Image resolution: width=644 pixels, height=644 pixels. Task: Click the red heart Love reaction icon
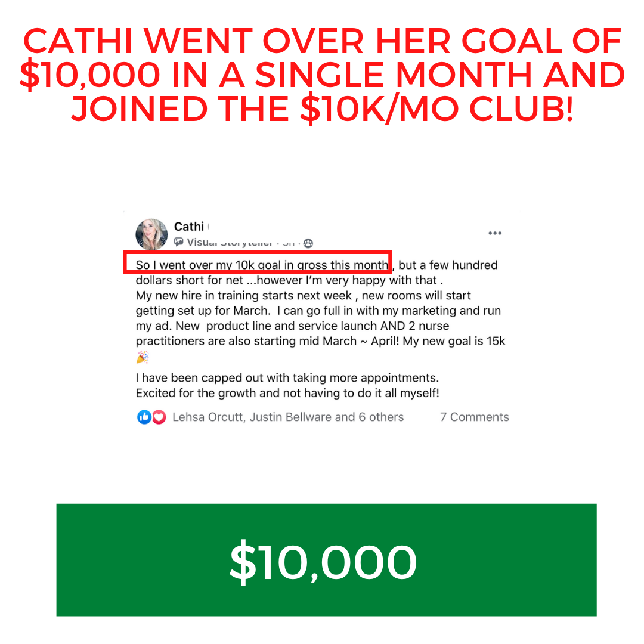[x=159, y=417]
